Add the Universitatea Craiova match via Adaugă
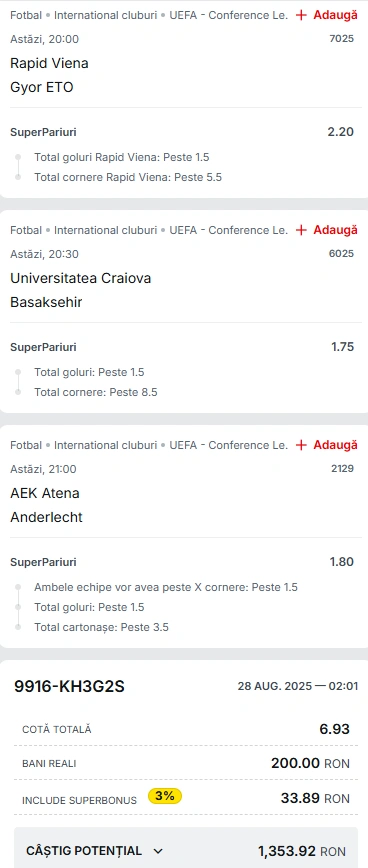The width and height of the screenshot is (368, 868). (x=326, y=230)
